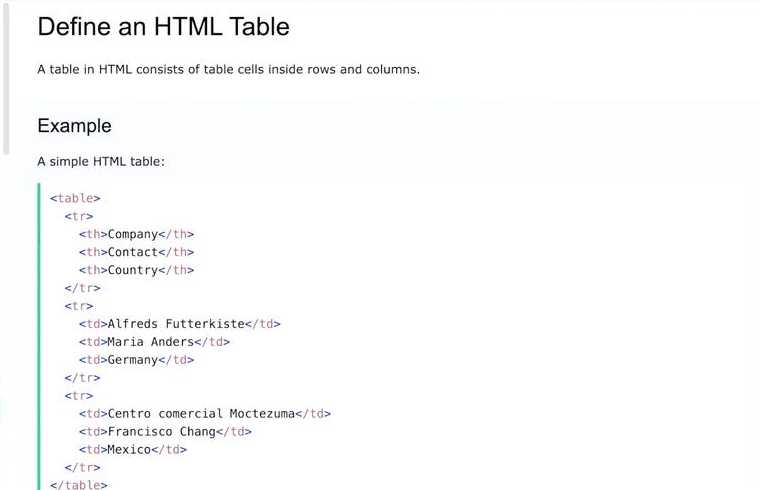Click the sentence about table cells inside rows
The image size is (761, 490).
coord(229,69)
